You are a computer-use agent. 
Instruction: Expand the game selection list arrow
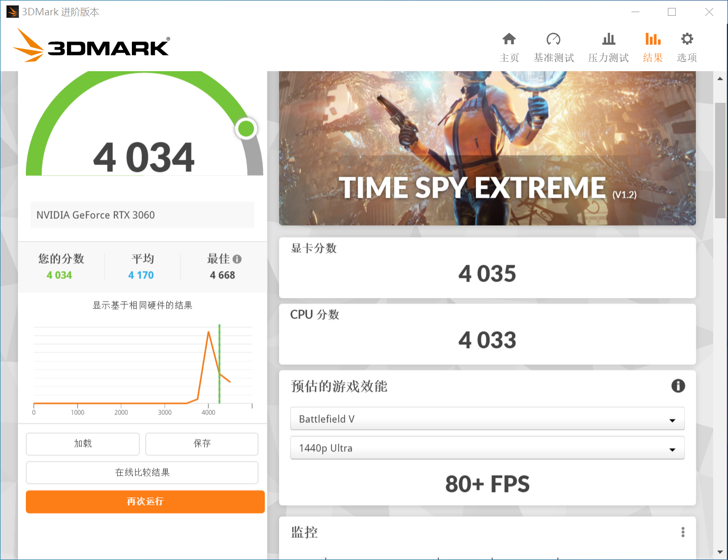672,419
